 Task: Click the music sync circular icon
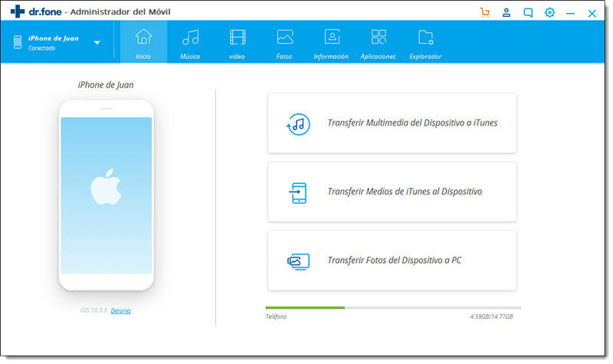coord(298,124)
